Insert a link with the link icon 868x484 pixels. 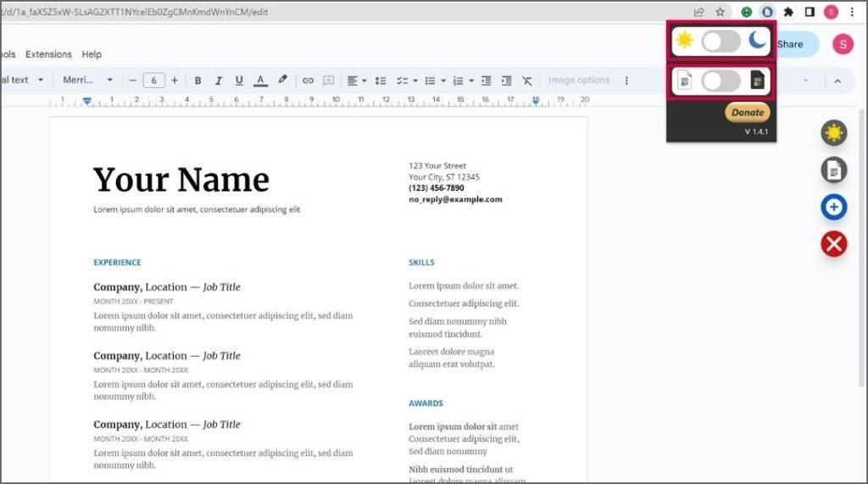tap(308, 81)
